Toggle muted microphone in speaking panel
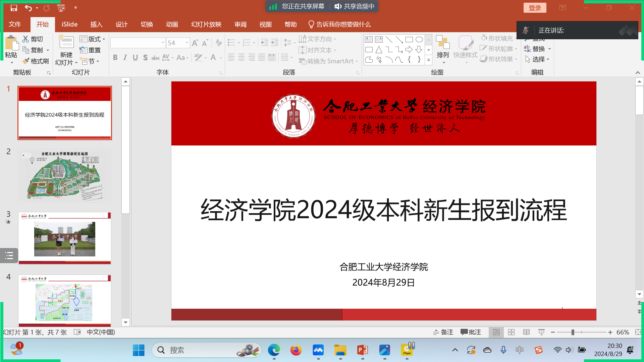 pyautogui.click(x=526, y=31)
